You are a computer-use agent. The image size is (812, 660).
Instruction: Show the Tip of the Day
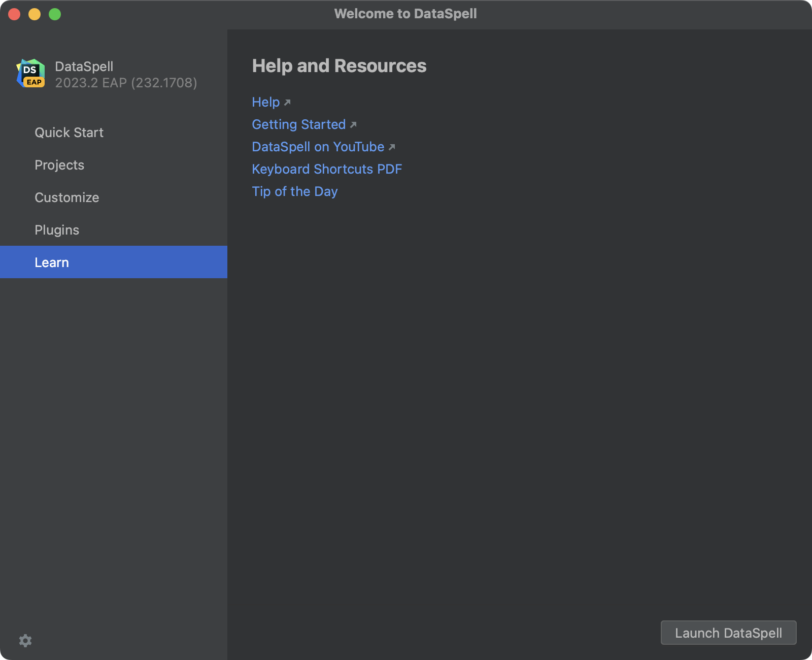pos(294,191)
